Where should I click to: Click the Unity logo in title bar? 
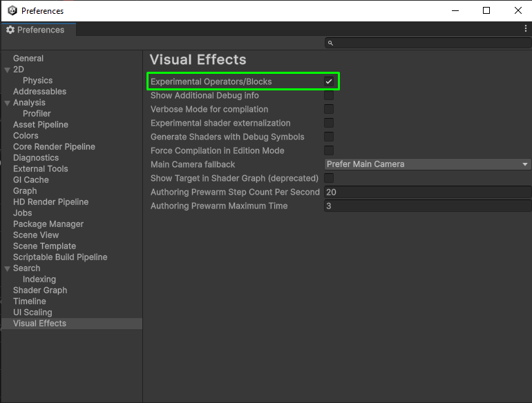click(12, 10)
